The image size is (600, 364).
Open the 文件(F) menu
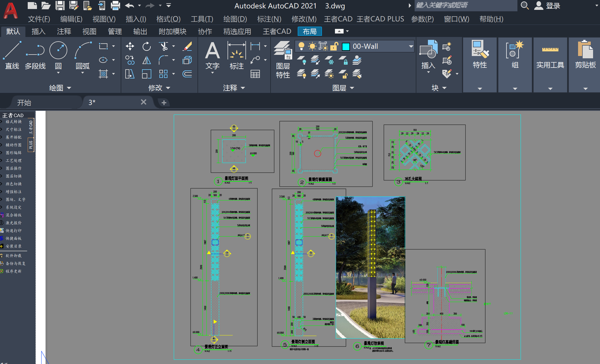point(39,19)
